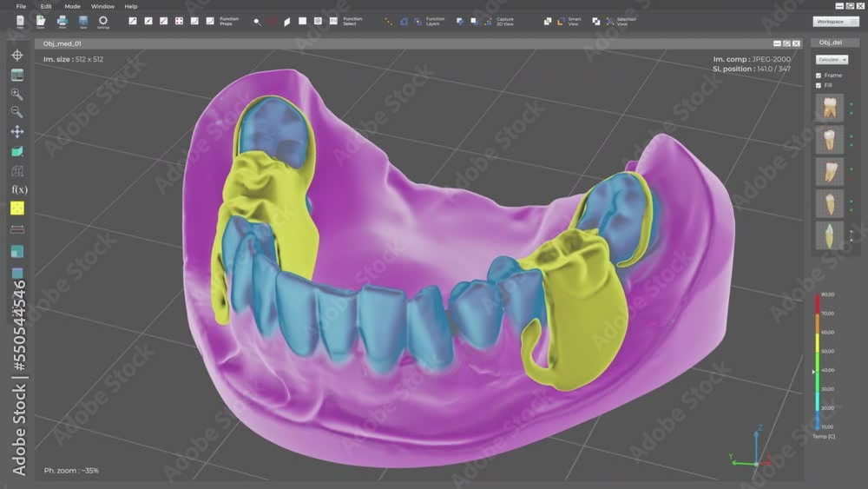Click the Smart View label
Screen dimensions: 868x489
(x=575, y=22)
